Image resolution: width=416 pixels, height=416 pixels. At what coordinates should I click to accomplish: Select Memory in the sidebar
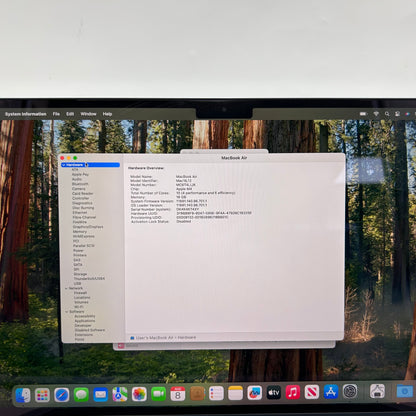coord(80,231)
